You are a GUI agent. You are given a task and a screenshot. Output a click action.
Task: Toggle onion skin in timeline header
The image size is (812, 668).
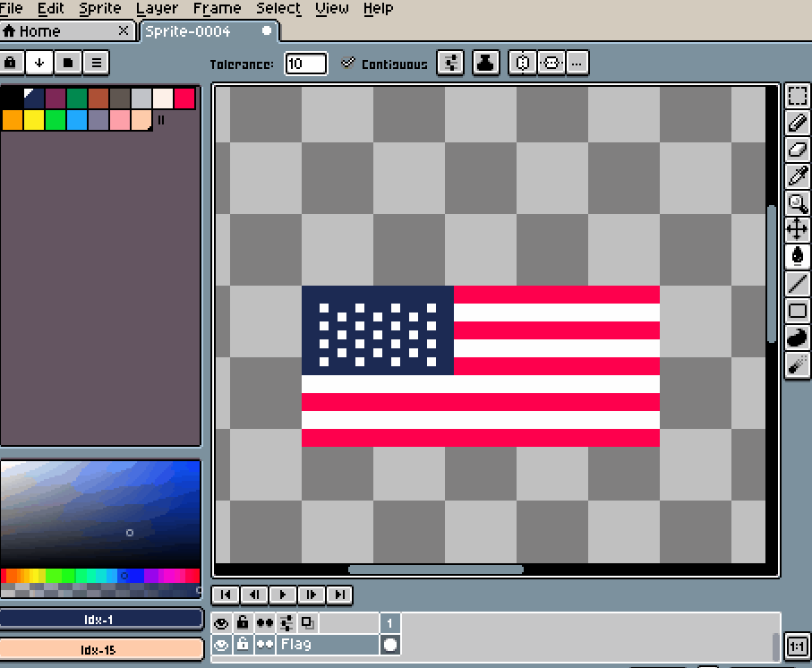click(x=308, y=623)
